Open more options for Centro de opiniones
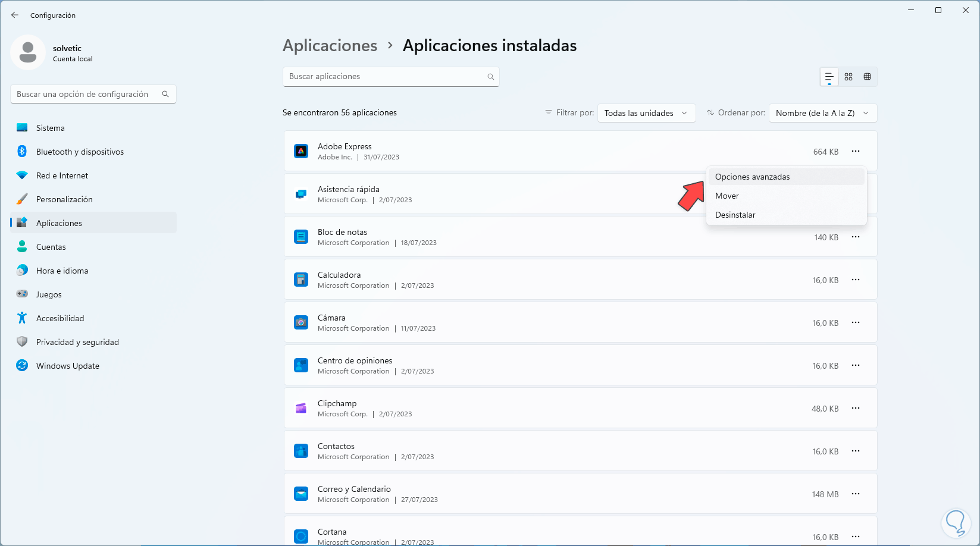Viewport: 980px width, 546px height. (x=856, y=366)
